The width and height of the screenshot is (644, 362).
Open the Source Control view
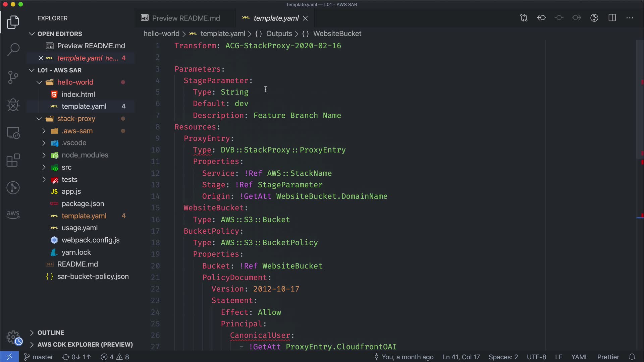tap(13, 77)
